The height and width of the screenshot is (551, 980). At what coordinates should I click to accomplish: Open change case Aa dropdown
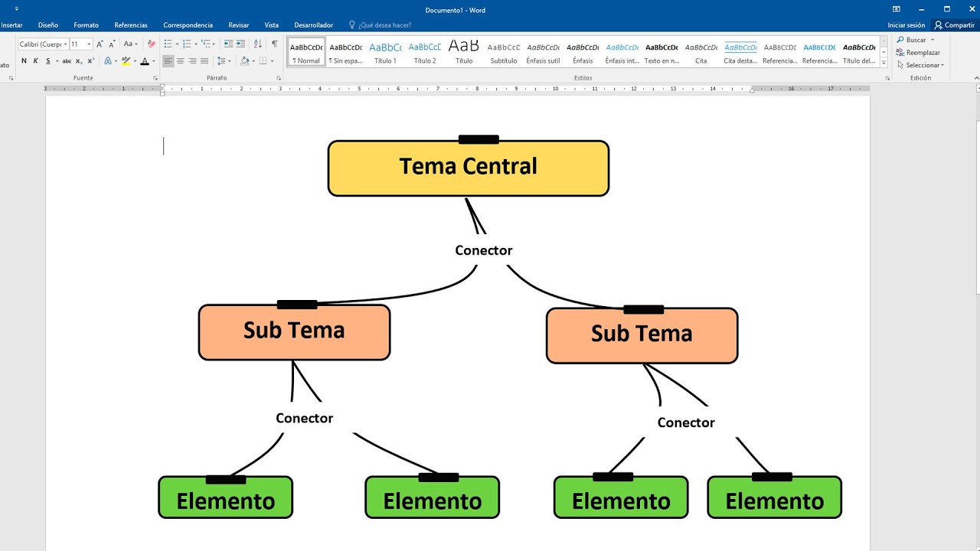point(130,44)
